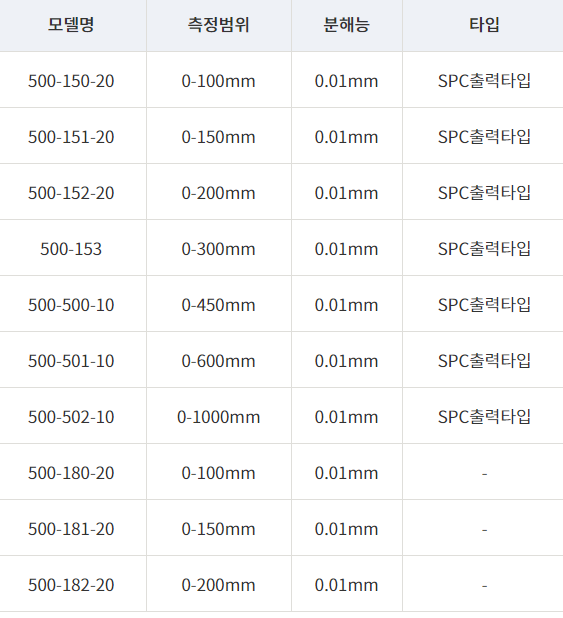
Task: Click the 0-600mm range cell
Action: point(219,361)
